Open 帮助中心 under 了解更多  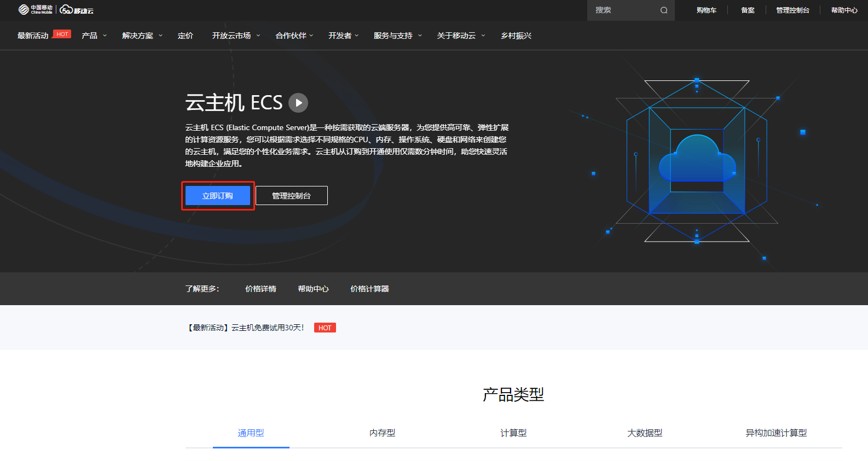pos(313,289)
